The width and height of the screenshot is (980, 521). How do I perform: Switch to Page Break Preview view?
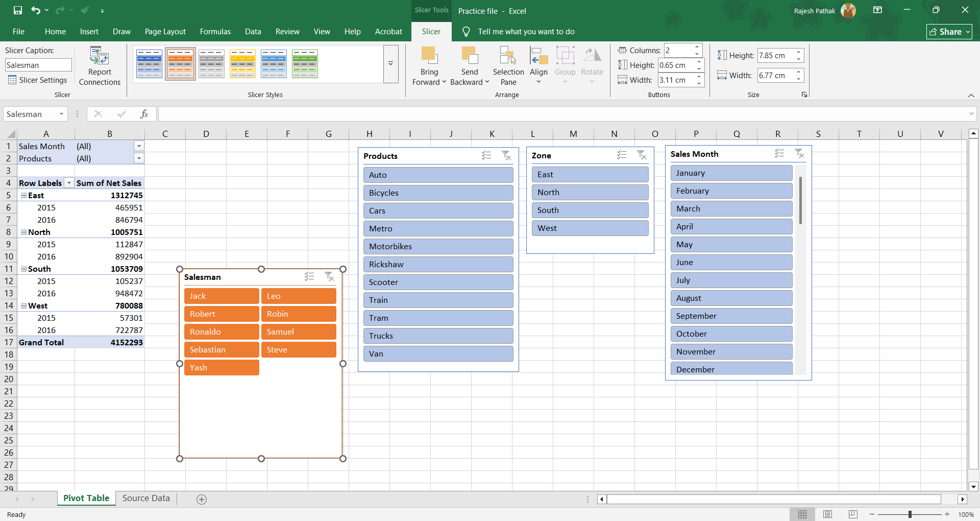click(852, 514)
